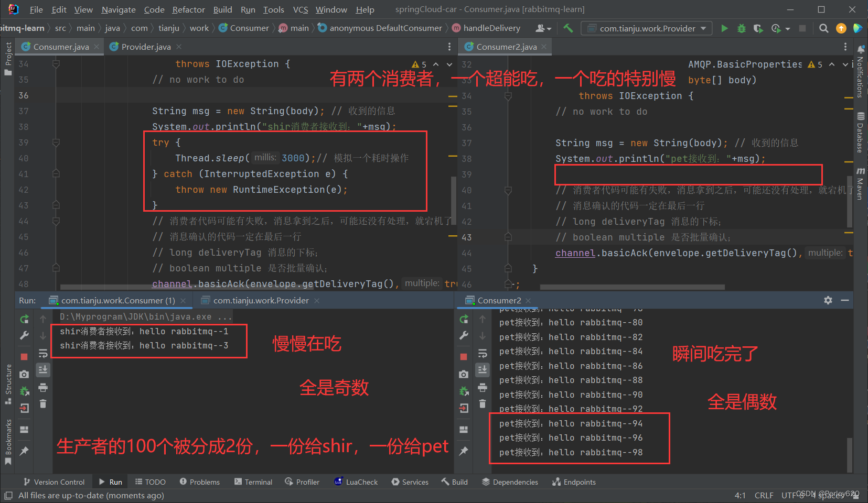Screen dimensions: 868x503
Task: Open the LuaCheck tool window
Action: pyautogui.click(x=356, y=482)
